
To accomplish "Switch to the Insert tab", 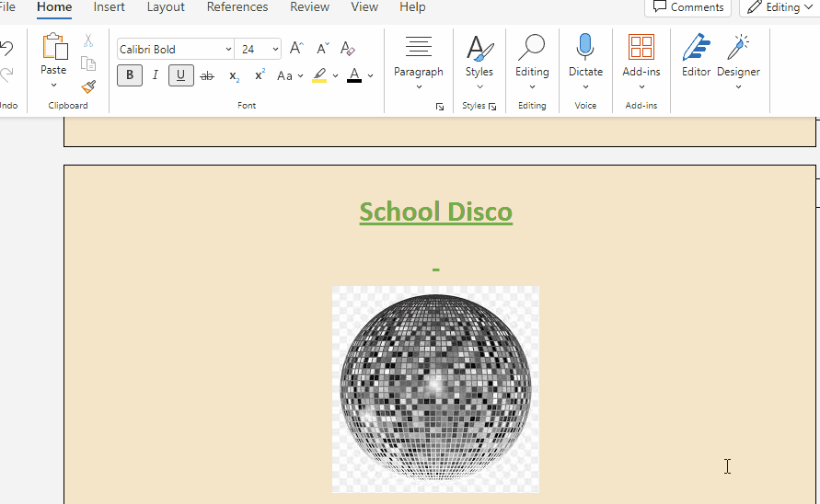I will pyautogui.click(x=109, y=7).
